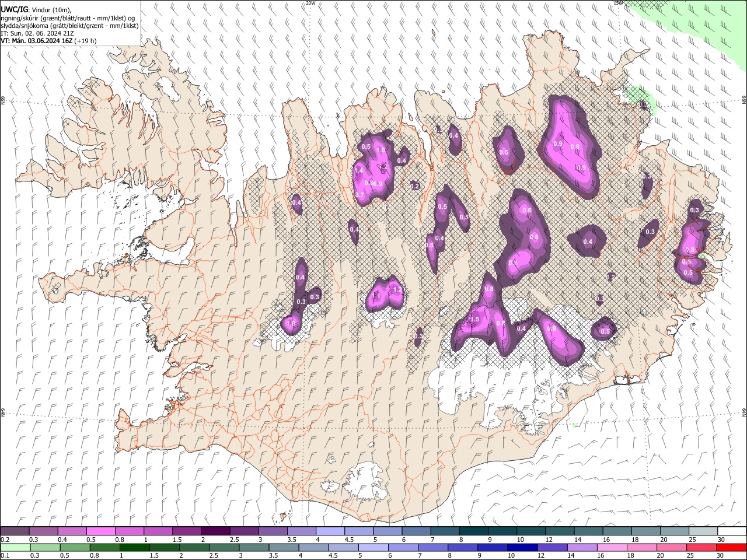
Task: Click the 30 label ending the rain scale
Action: tap(721, 556)
